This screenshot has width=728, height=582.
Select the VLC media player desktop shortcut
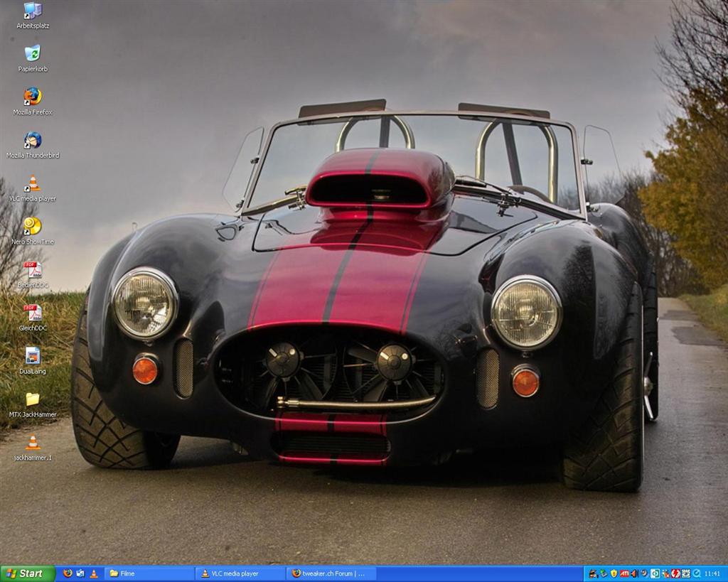coord(33,184)
